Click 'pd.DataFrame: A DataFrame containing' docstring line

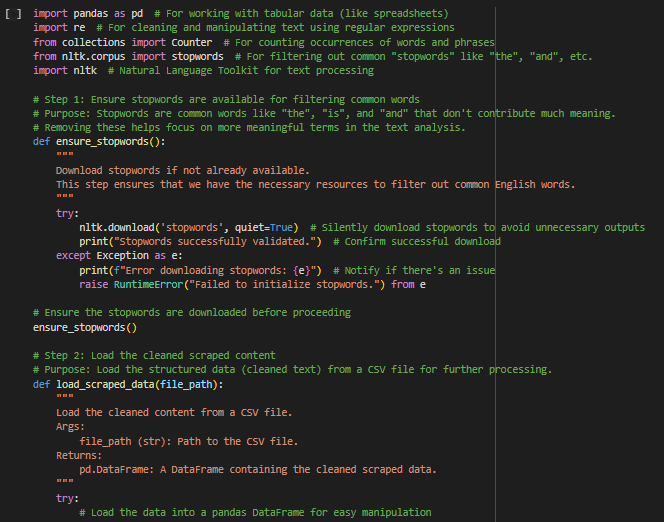click(258, 470)
